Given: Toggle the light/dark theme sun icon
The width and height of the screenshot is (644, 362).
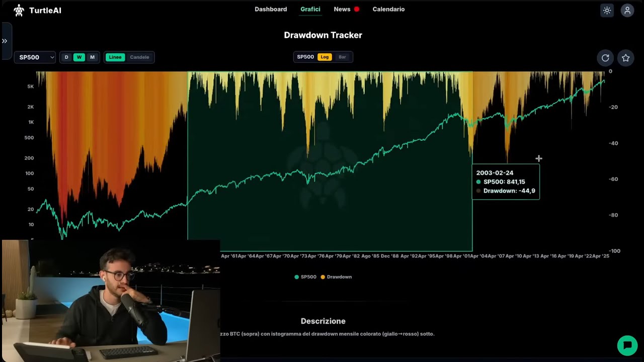Looking at the screenshot, I should 607,10.
